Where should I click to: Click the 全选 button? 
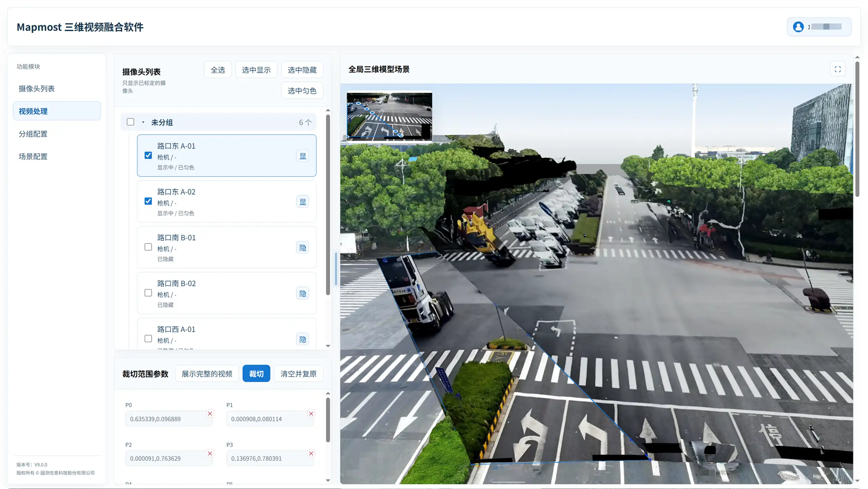click(x=218, y=70)
